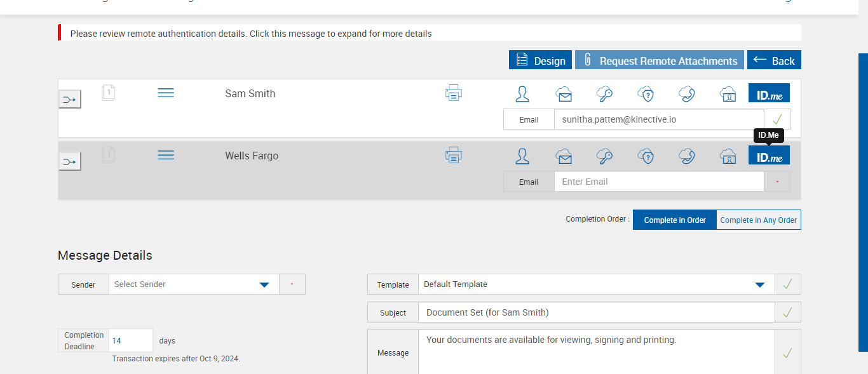Viewport: 868px width, 374px height.
Task: Select the security question shield icon for Sam Smith
Action: point(646,94)
